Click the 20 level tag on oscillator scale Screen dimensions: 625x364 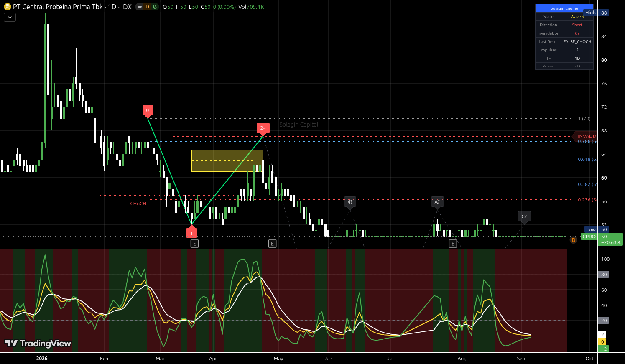(604, 321)
